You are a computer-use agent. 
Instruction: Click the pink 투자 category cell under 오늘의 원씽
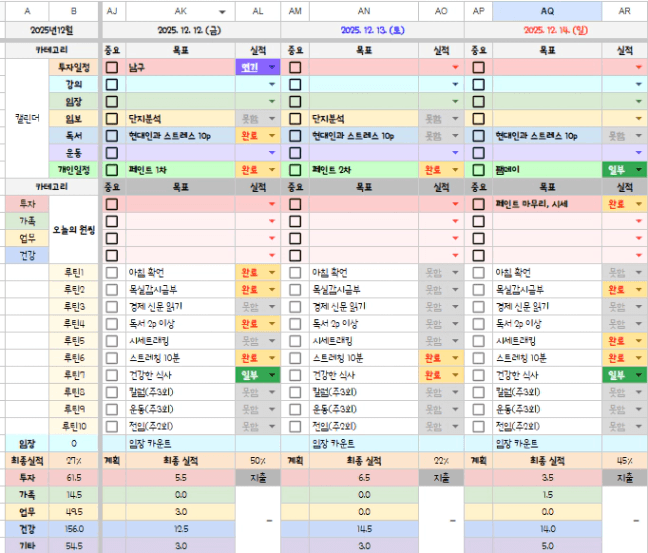click(x=26, y=204)
